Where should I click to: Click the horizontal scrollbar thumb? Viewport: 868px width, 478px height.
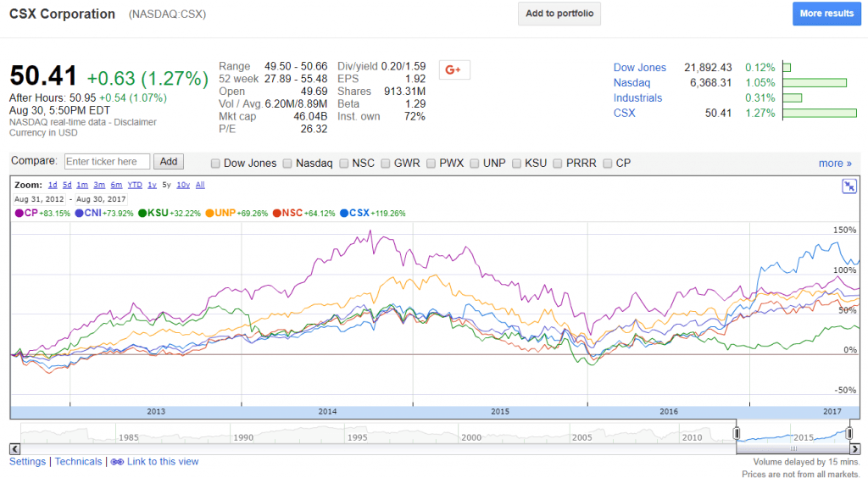pos(793,448)
